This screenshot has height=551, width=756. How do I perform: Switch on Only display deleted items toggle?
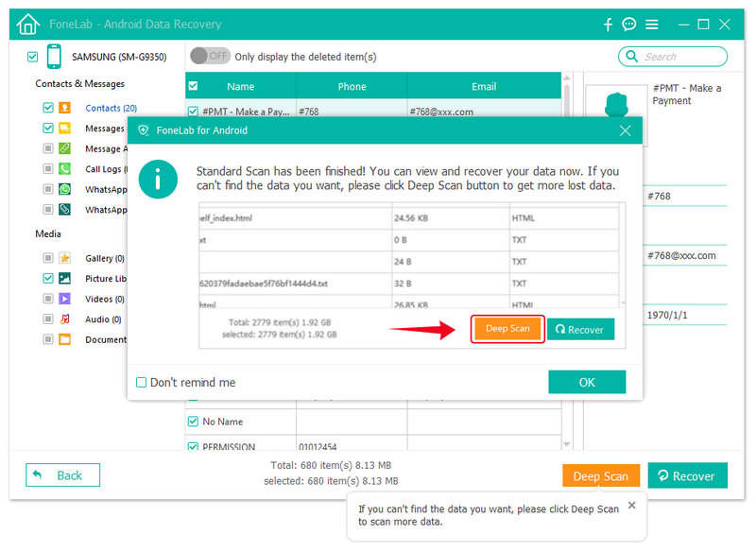[210, 56]
